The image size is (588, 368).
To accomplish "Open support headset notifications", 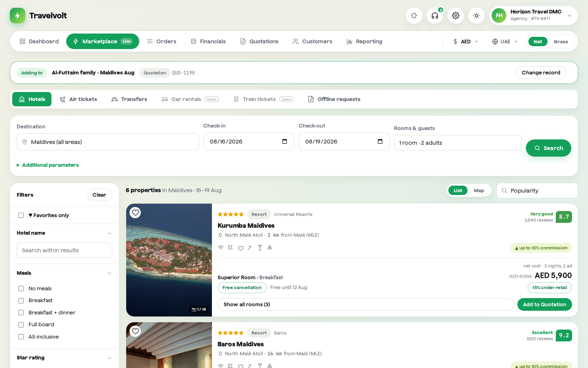I will (435, 16).
